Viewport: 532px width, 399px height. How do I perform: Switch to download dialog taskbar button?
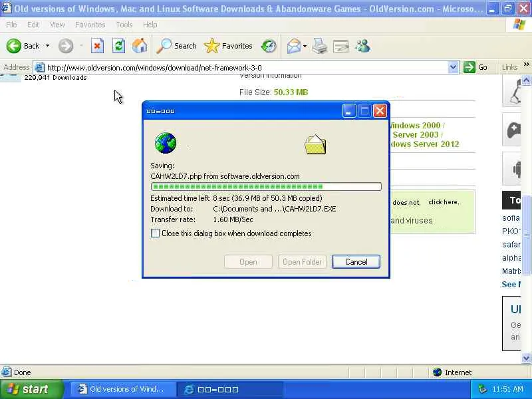[x=229, y=389]
